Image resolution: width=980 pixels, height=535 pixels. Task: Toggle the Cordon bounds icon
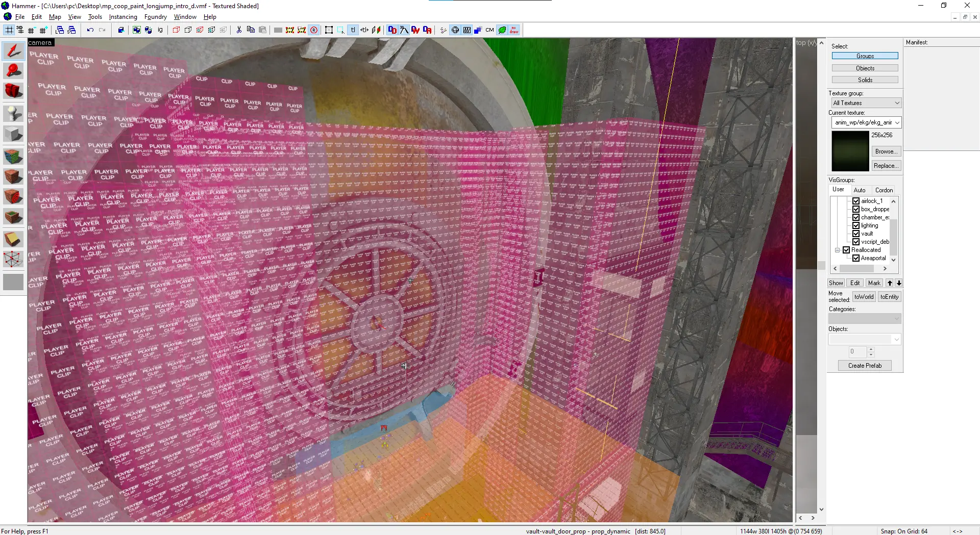(x=290, y=30)
